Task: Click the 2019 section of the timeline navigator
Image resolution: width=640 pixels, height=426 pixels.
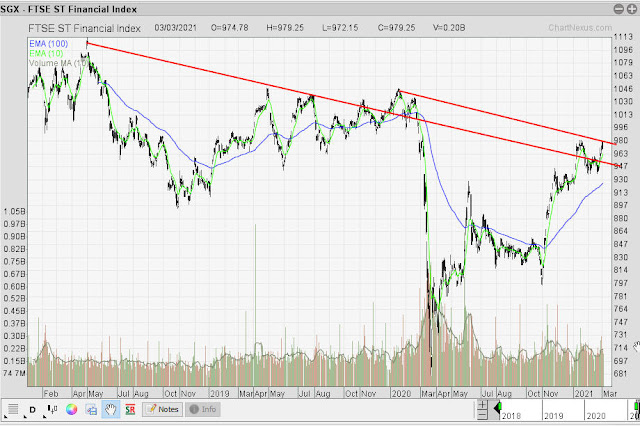Action: click(563, 410)
